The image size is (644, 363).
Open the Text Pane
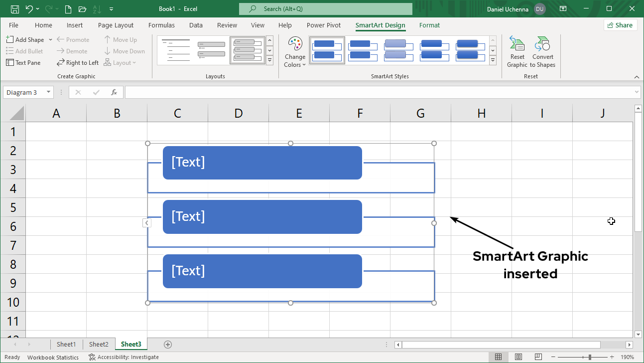coord(23,63)
